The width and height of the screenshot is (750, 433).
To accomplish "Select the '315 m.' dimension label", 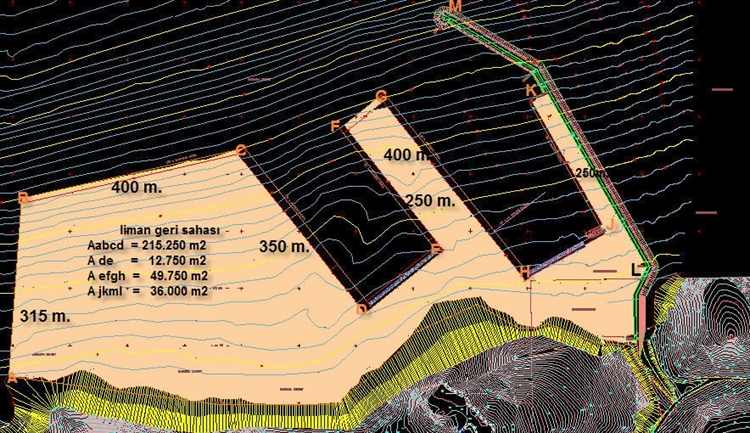I will (43, 316).
